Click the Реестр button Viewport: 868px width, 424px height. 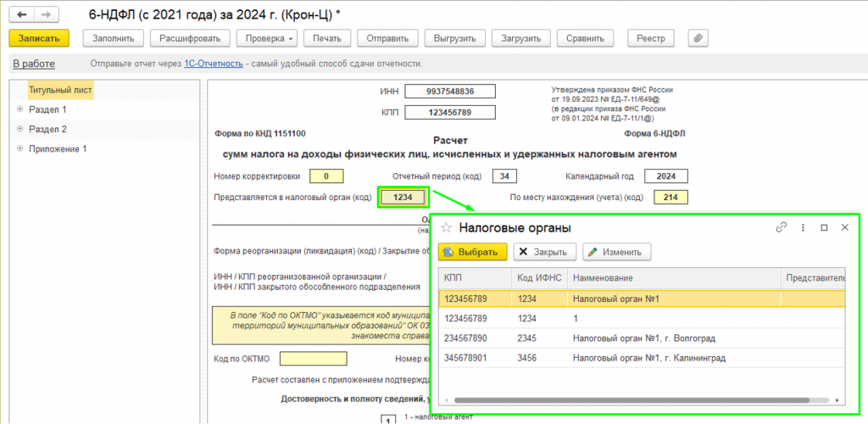(651, 38)
